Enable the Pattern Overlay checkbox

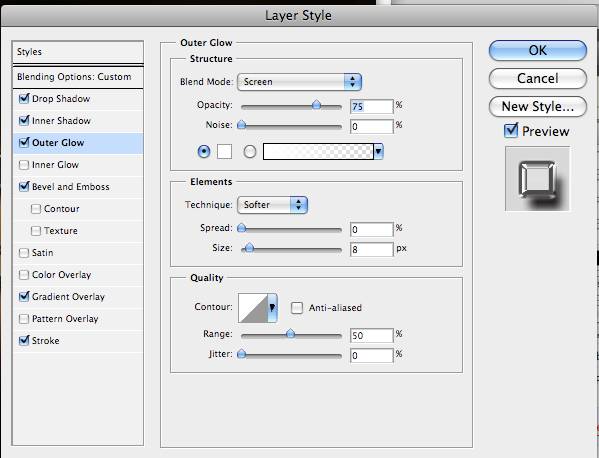click(x=24, y=319)
